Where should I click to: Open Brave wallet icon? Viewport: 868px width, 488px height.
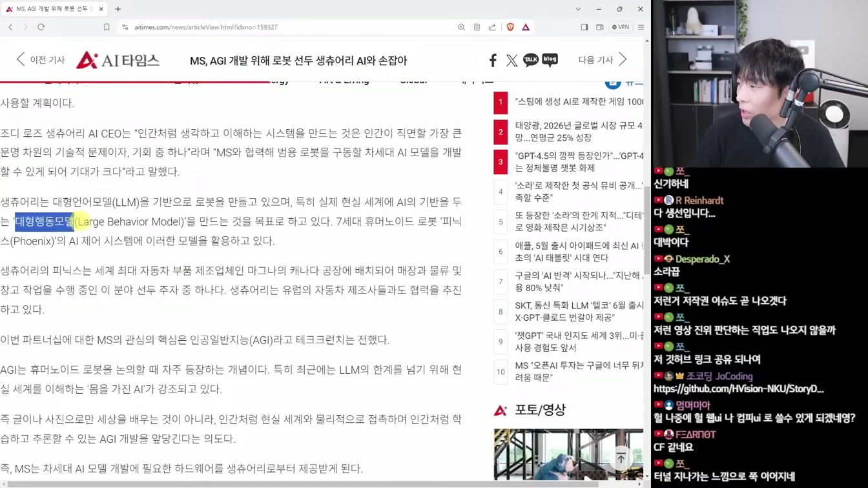(x=600, y=27)
